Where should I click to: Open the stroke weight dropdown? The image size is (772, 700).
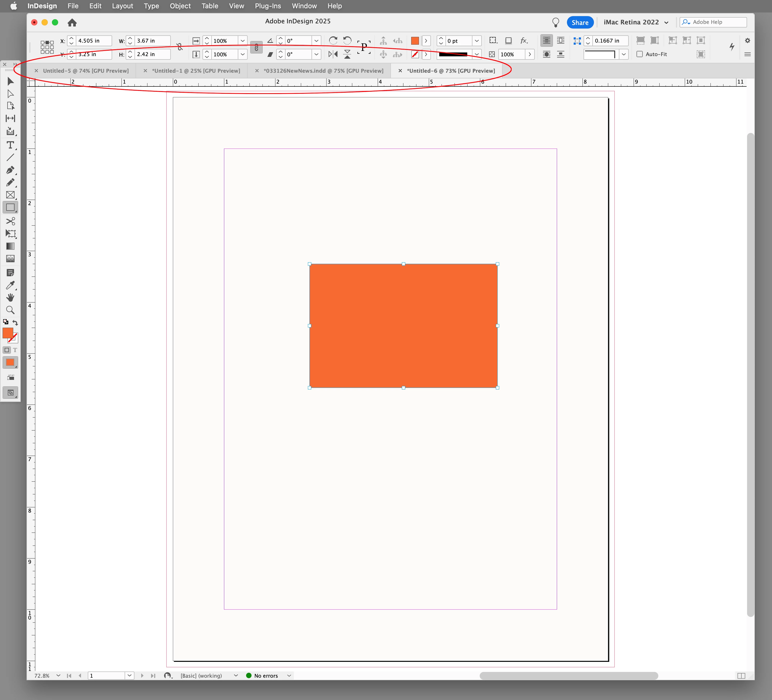pos(477,41)
